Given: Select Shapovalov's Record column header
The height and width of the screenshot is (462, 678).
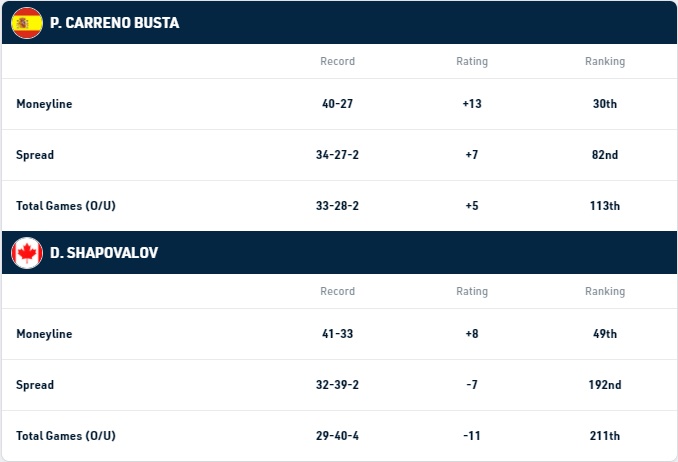Looking at the screenshot, I should pos(337,292).
